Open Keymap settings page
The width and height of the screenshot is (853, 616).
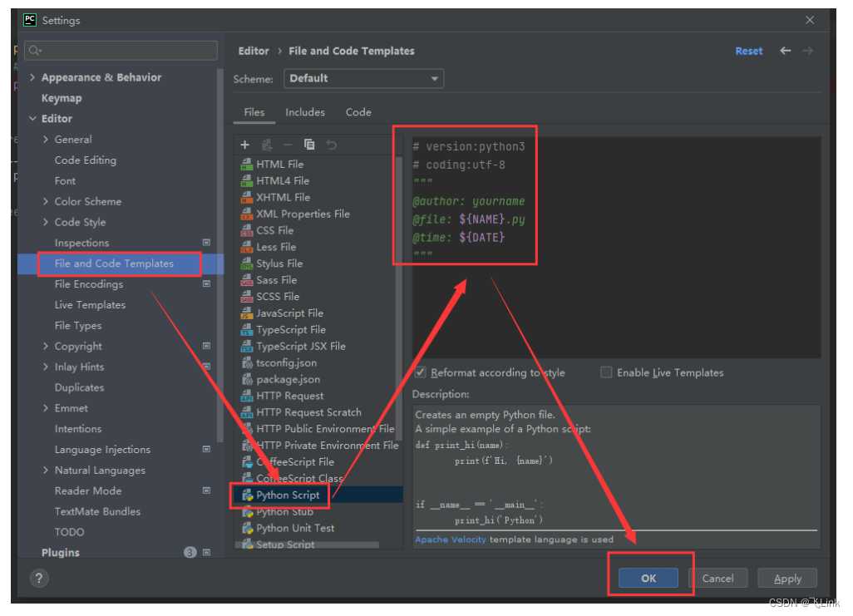coord(62,98)
